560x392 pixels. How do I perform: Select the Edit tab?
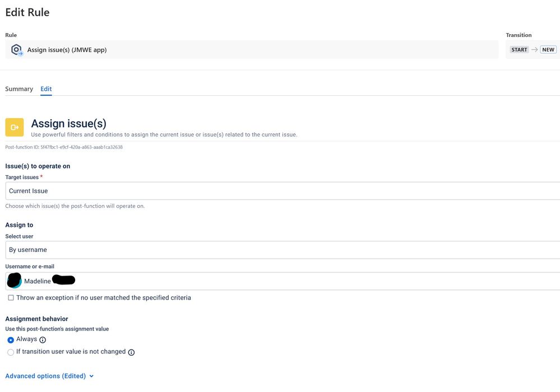point(46,89)
